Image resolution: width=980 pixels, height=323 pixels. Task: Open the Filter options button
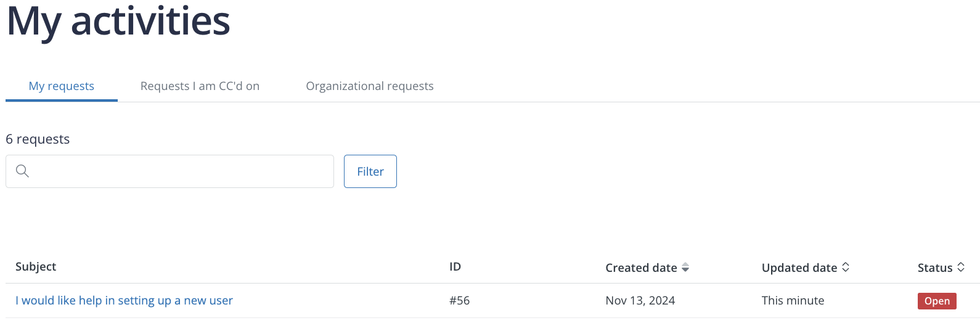click(x=370, y=171)
